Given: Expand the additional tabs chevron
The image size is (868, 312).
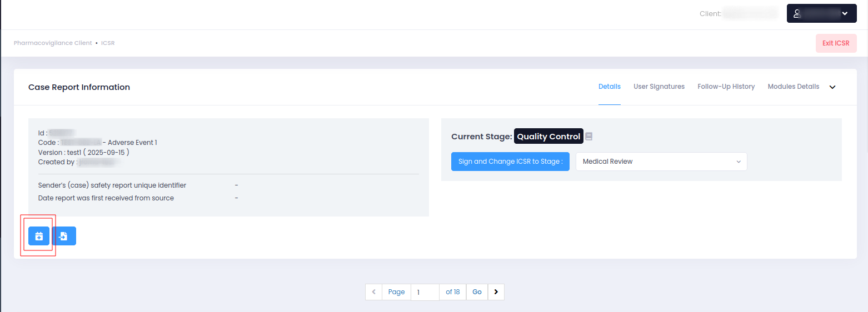Looking at the screenshot, I should [x=832, y=87].
